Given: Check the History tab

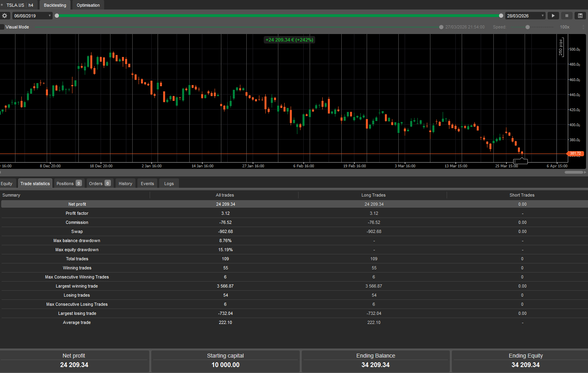Looking at the screenshot, I should pyautogui.click(x=125, y=183).
